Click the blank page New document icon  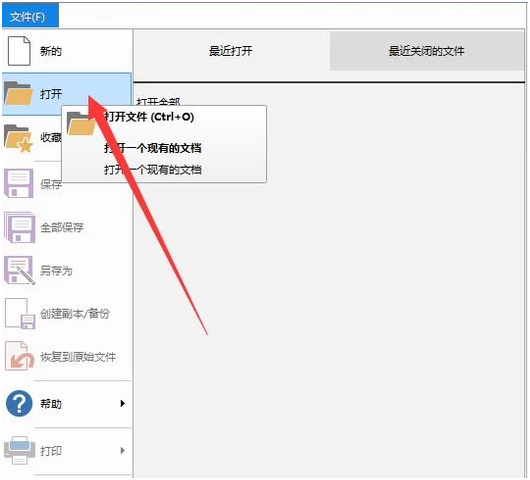point(19,51)
